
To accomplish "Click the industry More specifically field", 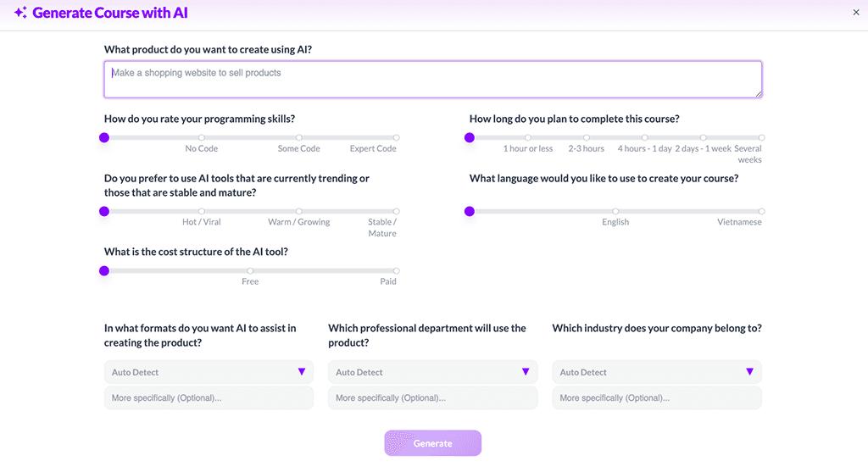I will (656, 398).
